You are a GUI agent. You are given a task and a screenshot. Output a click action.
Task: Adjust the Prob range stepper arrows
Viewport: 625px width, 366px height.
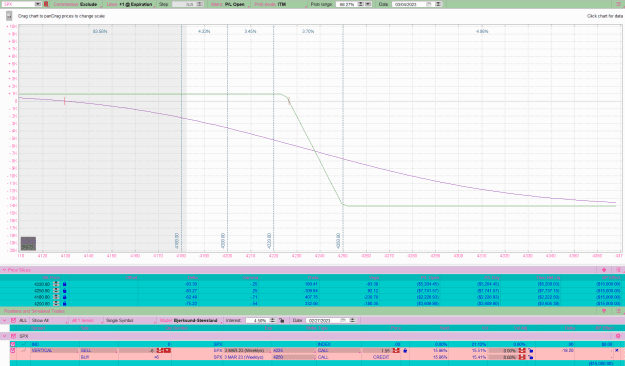click(360, 4)
